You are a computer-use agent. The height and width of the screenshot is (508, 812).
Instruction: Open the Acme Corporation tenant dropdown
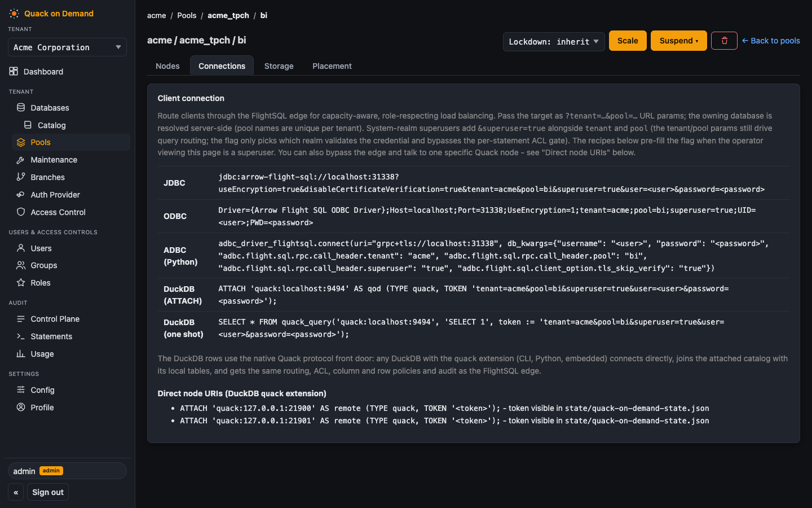pos(67,47)
